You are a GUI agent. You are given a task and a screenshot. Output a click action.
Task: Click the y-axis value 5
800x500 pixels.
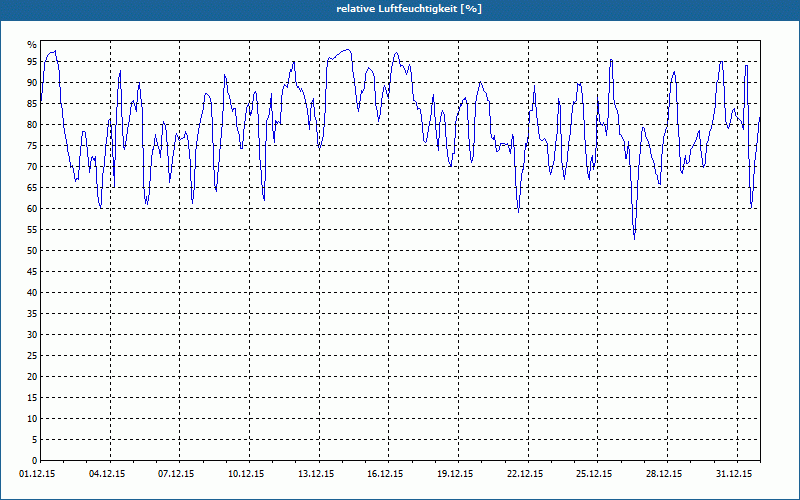[35, 440]
